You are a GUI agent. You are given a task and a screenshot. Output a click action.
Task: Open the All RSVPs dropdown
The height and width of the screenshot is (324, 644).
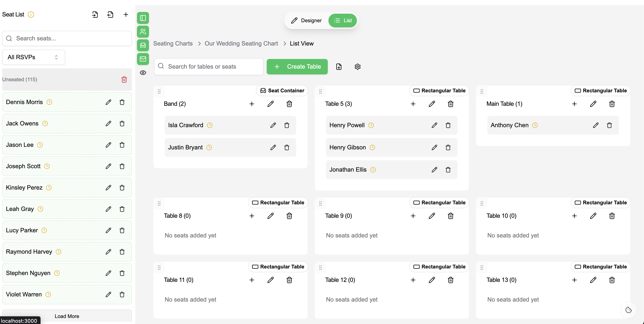pyautogui.click(x=34, y=57)
